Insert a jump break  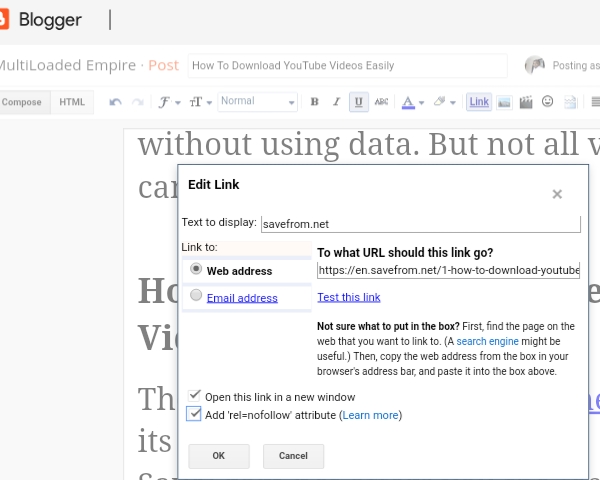pyautogui.click(x=570, y=102)
